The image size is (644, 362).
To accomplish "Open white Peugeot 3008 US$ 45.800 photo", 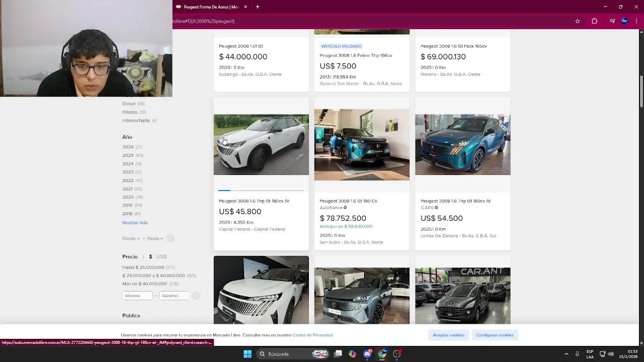I will click(261, 145).
